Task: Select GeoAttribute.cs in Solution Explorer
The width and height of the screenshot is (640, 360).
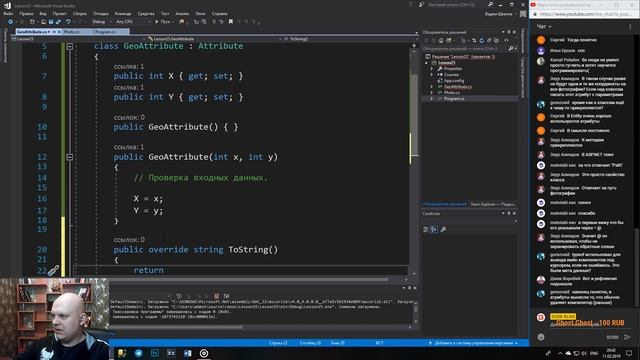Action: click(x=458, y=87)
